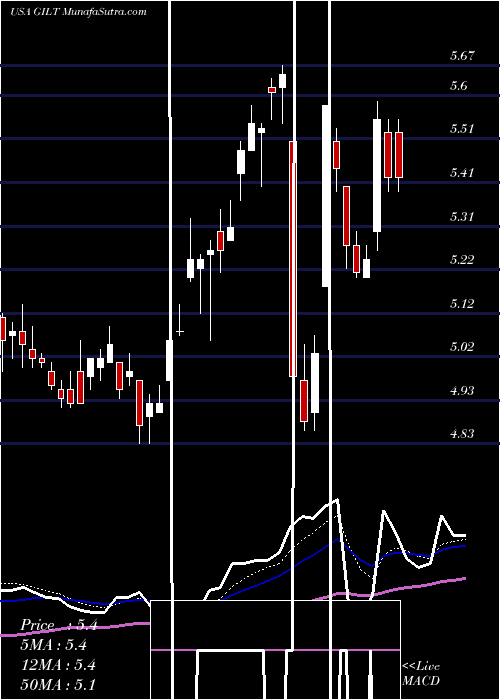Select the 5.31 price axis label

pos(461,217)
